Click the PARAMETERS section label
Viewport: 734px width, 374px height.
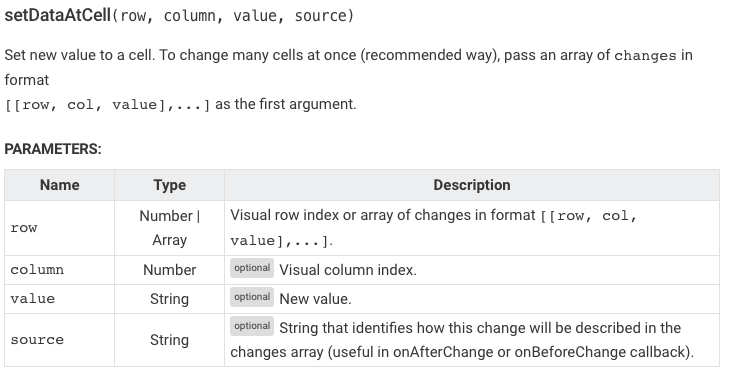(53, 149)
